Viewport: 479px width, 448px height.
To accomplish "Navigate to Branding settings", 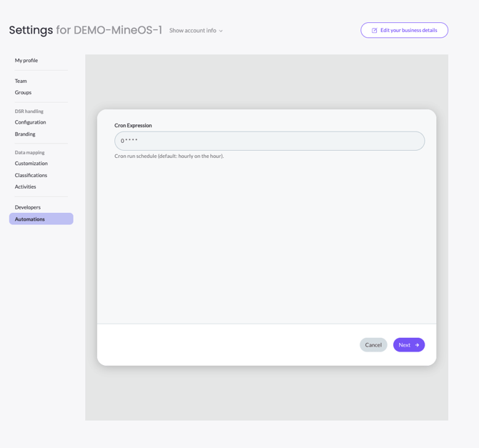I will [x=25, y=134].
